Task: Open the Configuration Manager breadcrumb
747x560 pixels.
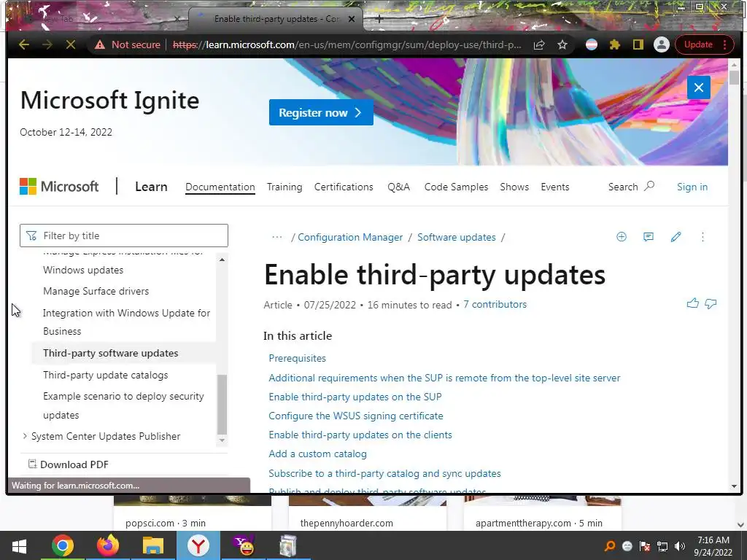Action: click(350, 237)
